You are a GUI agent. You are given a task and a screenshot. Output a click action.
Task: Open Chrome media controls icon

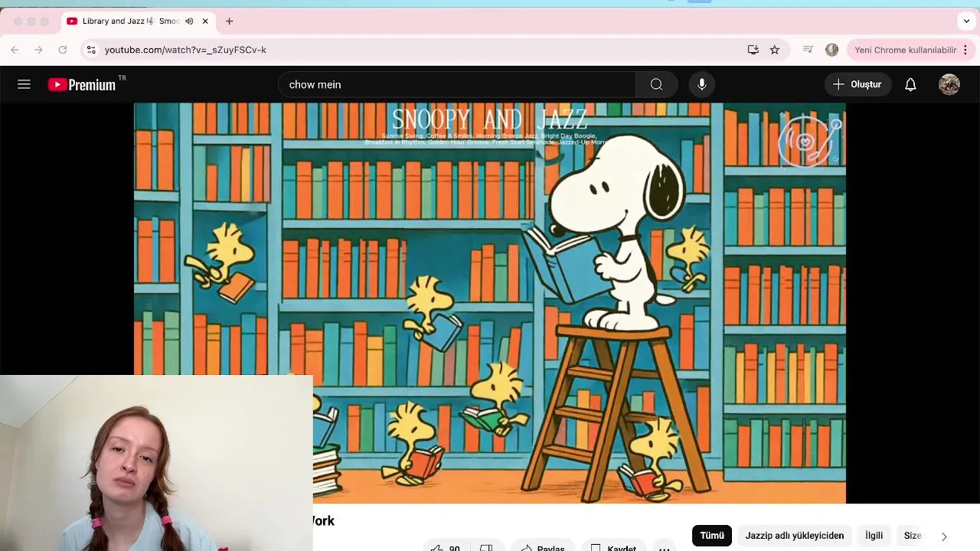click(808, 50)
